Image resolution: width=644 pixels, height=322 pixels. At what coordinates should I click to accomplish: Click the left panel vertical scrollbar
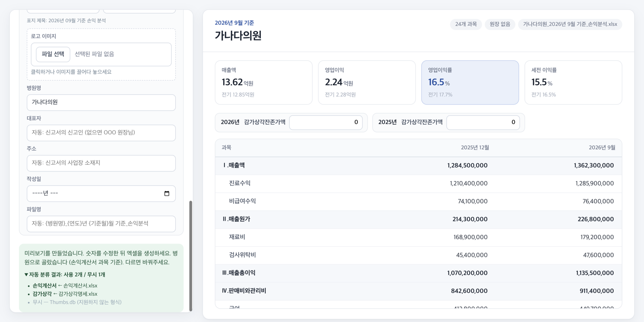point(190,256)
